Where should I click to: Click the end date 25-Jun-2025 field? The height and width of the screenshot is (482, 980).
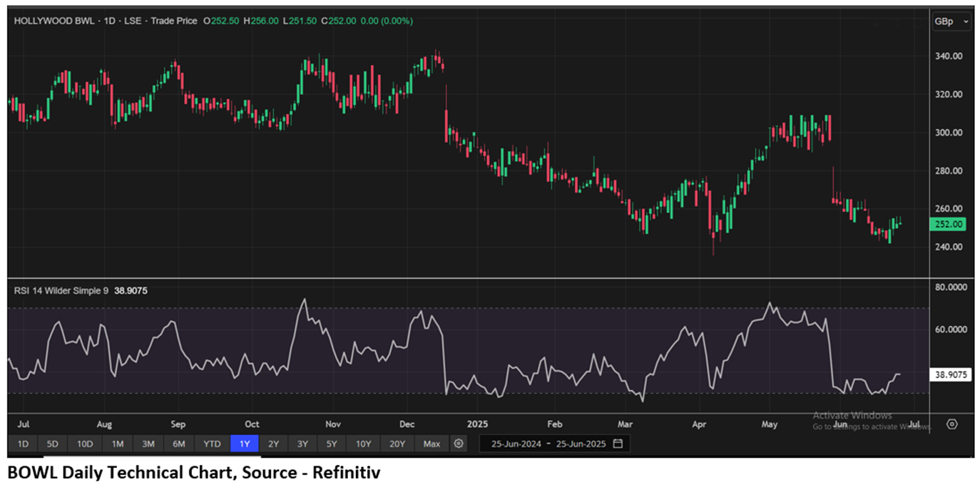pyautogui.click(x=580, y=443)
